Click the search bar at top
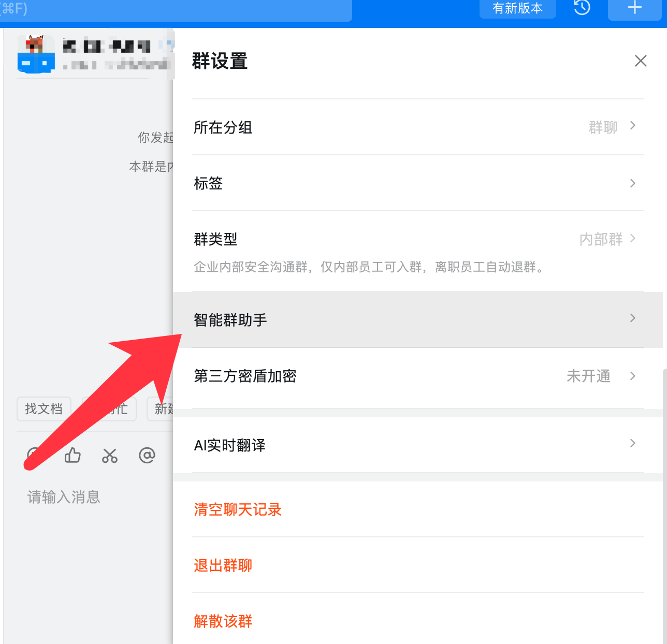Image resolution: width=667 pixels, height=644 pixels. tap(176, 9)
